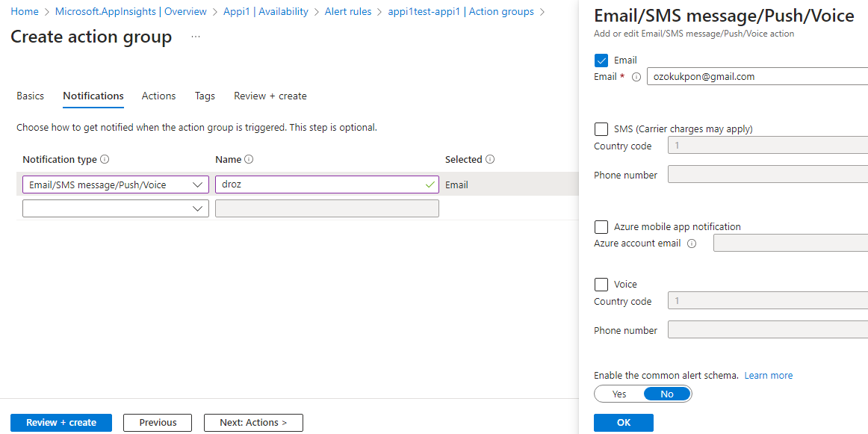Image resolution: width=868 pixels, height=434 pixels.
Task: Open the ellipsis menu beside Create action group
Action: pos(196,37)
